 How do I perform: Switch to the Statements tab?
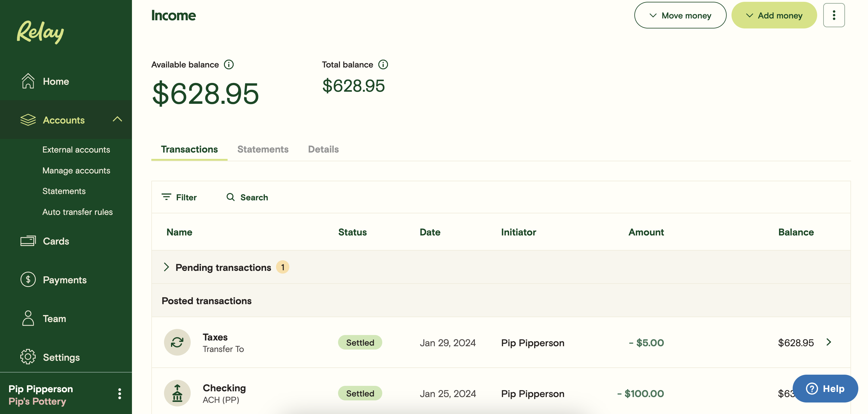(263, 149)
